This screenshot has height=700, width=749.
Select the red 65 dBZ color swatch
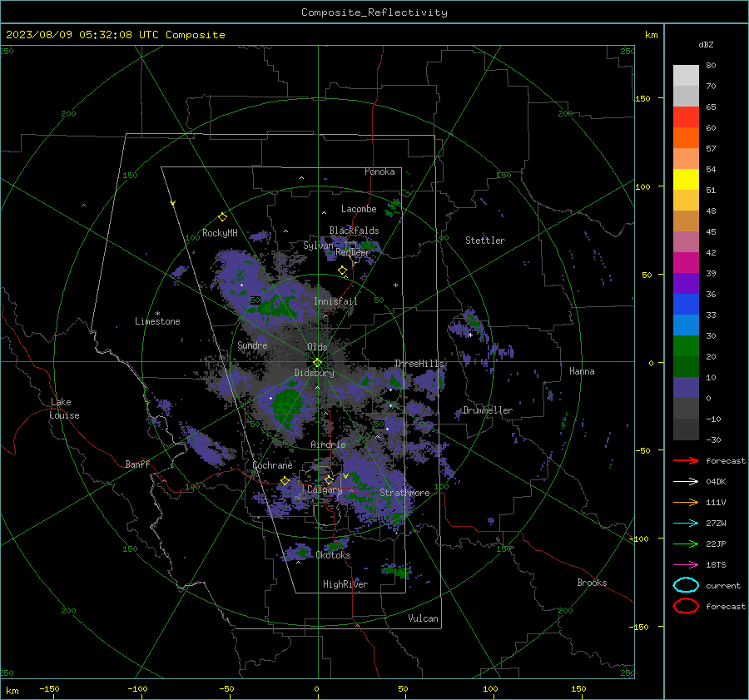click(686, 117)
